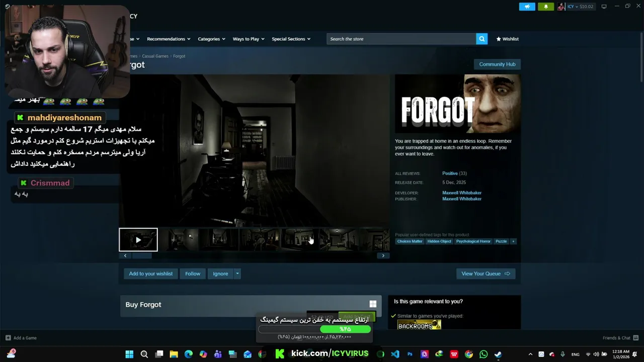Open Visual Studio Code from the taskbar
The image size is (644, 362).
point(395,354)
